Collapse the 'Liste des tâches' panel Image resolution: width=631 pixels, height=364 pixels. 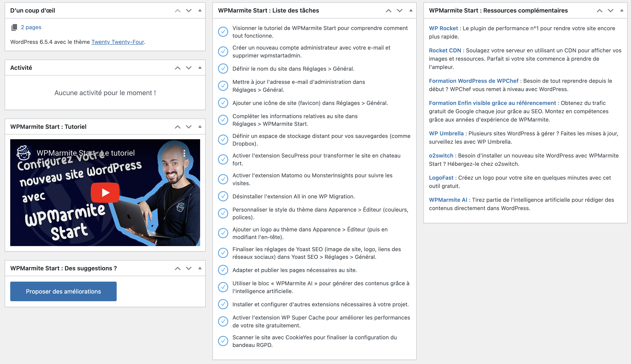(x=411, y=10)
